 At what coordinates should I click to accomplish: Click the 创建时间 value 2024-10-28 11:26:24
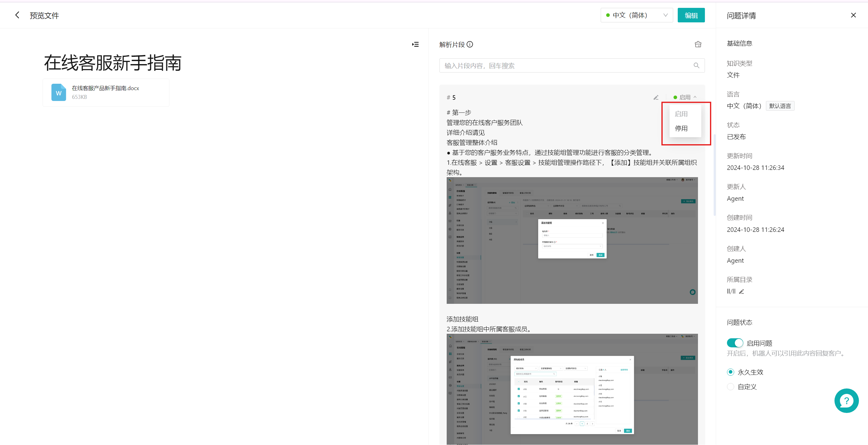755,230
